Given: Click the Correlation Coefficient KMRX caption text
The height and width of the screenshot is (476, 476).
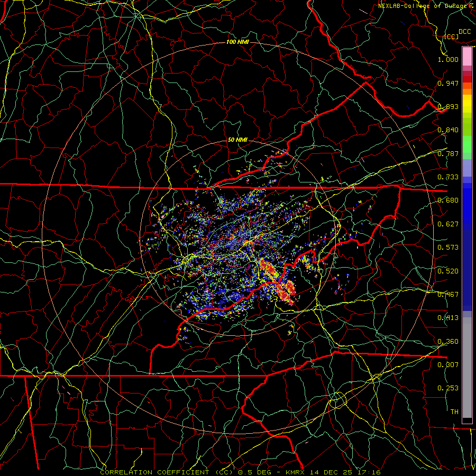Looking at the screenshot, I should pos(240,472).
